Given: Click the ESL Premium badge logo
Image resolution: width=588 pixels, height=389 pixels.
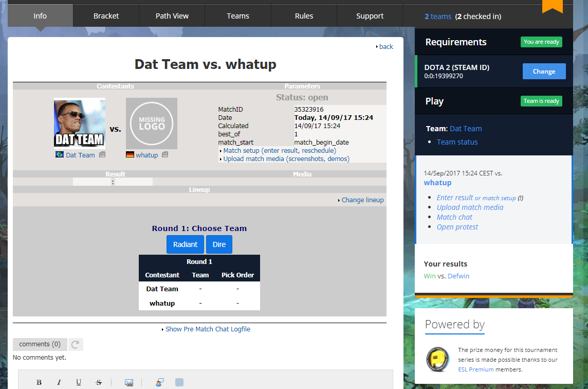Looking at the screenshot, I should [437, 359].
